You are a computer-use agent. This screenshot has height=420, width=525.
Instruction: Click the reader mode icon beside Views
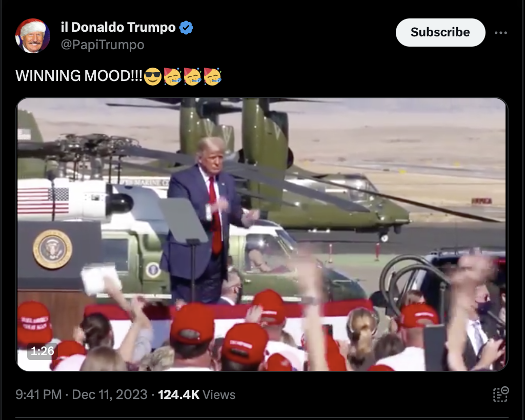(501, 394)
